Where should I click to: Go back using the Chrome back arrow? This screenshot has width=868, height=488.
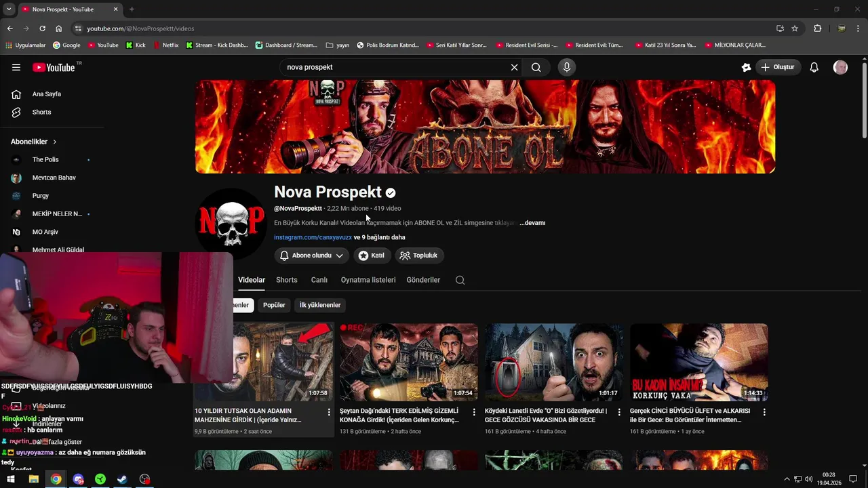[x=9, y=28]
